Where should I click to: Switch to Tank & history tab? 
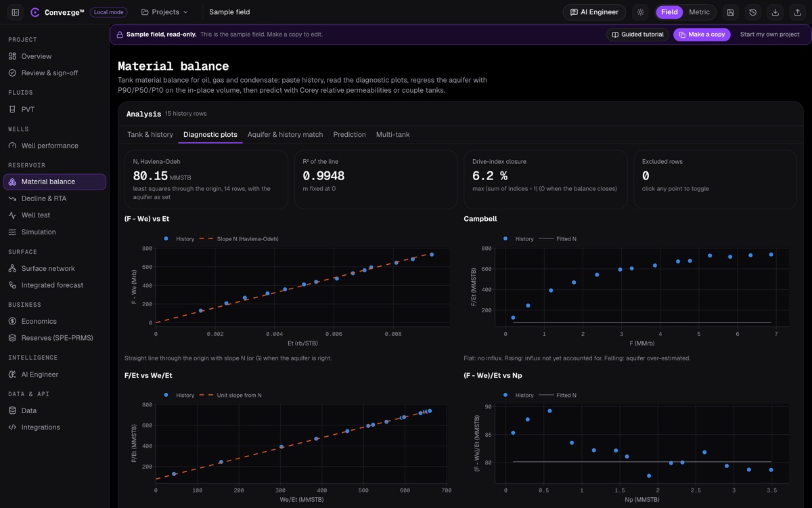pos(150,135)
